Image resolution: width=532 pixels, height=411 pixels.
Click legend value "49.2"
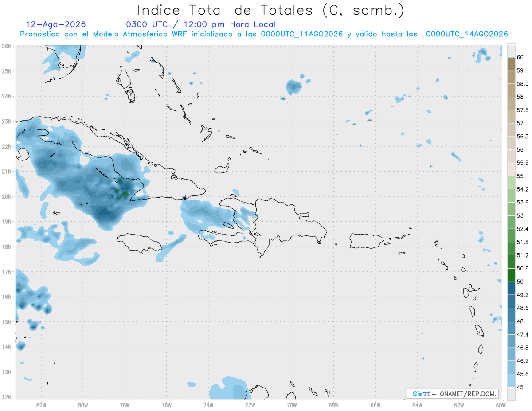tap(522, 295)
